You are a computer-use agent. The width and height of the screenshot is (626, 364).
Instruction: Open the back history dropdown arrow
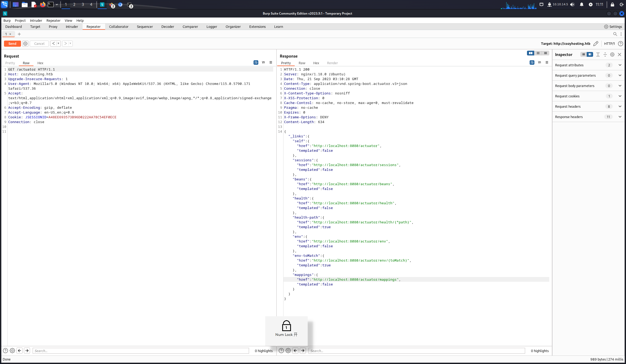[x=58, y=44]
